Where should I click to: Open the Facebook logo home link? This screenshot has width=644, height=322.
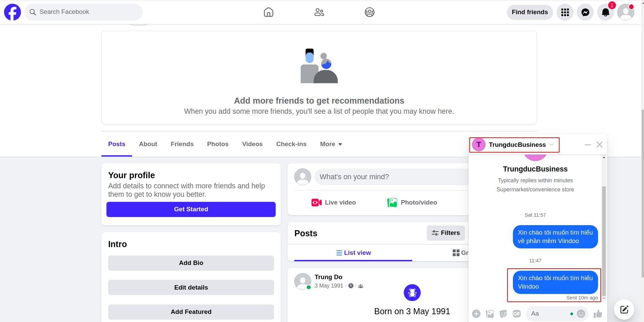coord(13,12)
